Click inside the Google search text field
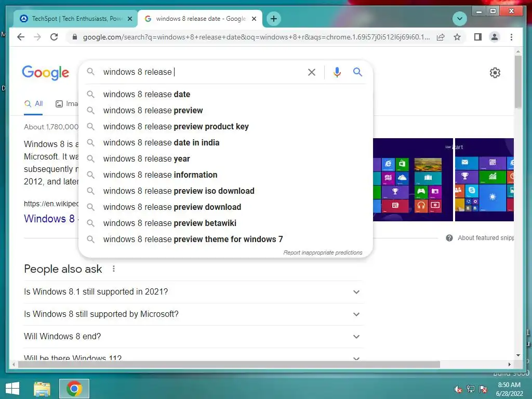 pos(202,72)
